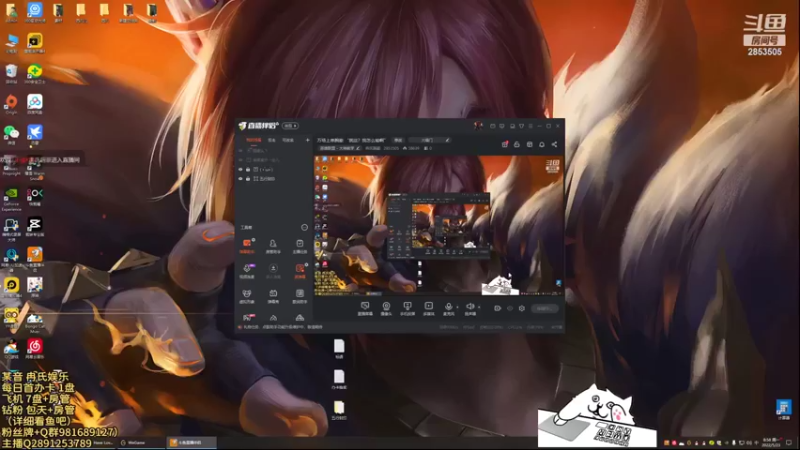The image size is (800, 450).
Task: Open the mode pill dropdown beside the logo
Action: pyautogui.click(x=290, y=126)
